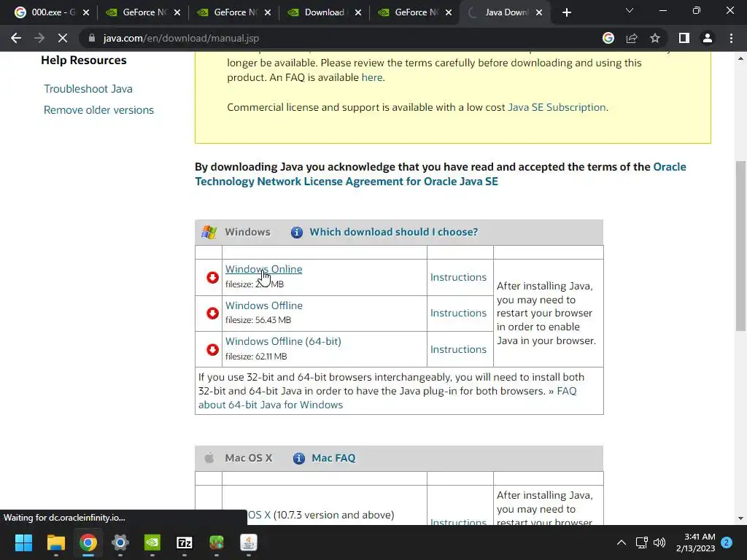Switch to the 000.exe Google tab
Screen dimensions: 747x560
(x=45, y=12)
